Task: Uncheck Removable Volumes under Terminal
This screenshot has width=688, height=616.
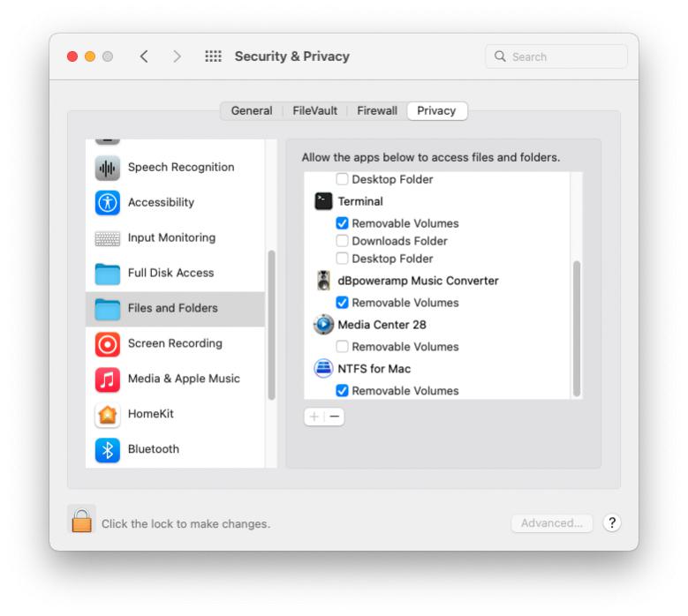Action: pyautogui.click(x=343, y=224)
